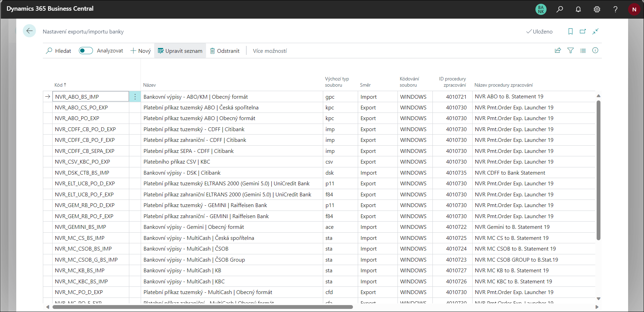Show the information FactBox icon
The height and width of the screenshot is (312, 644).
595,50
